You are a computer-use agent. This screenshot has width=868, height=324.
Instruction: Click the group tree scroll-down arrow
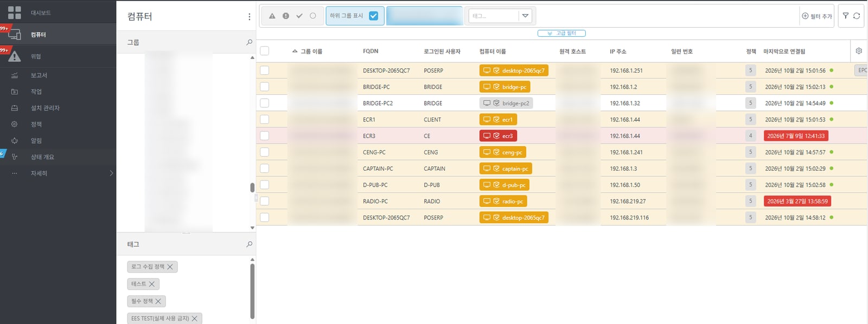pos(252,228)
